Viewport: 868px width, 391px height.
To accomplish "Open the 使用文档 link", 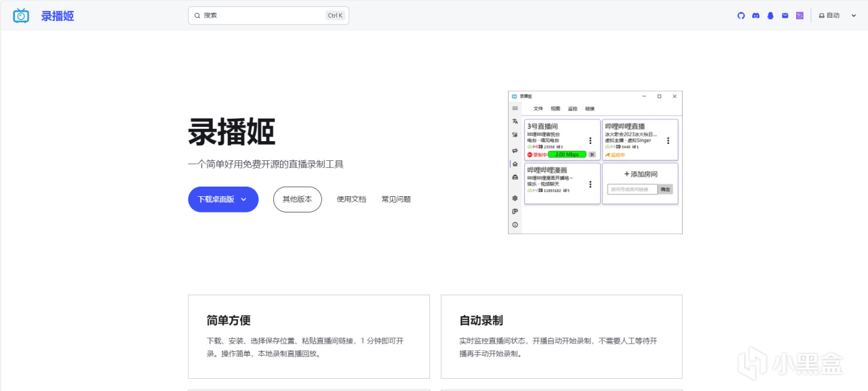I will (x=351, y=200).
